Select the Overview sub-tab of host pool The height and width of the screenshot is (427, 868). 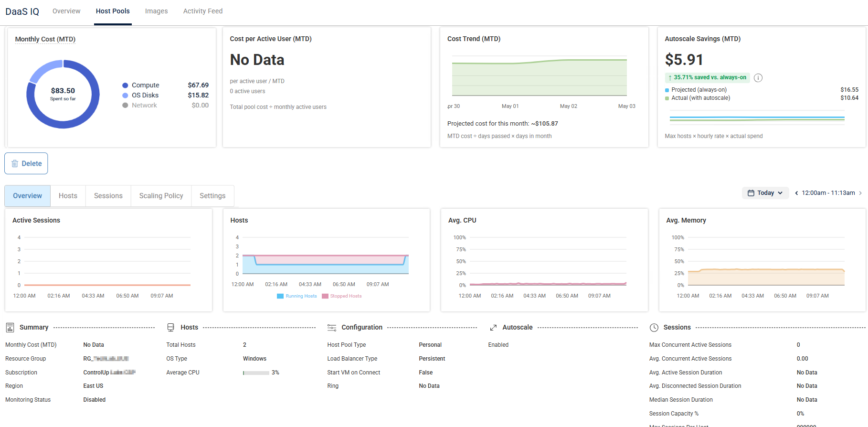pyautogui.click(x=27, y=196)
